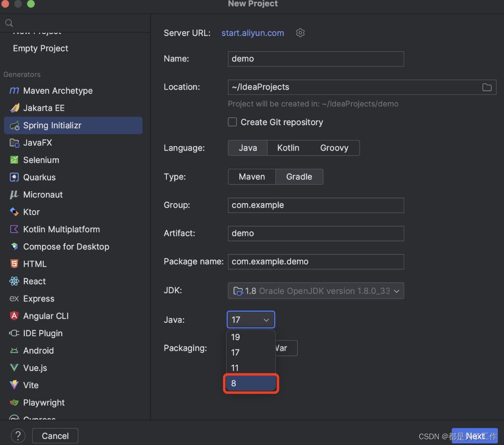504x445 pixels.
Task: Click the Jakarta EE sail icon
Action: tap(14, 108)
